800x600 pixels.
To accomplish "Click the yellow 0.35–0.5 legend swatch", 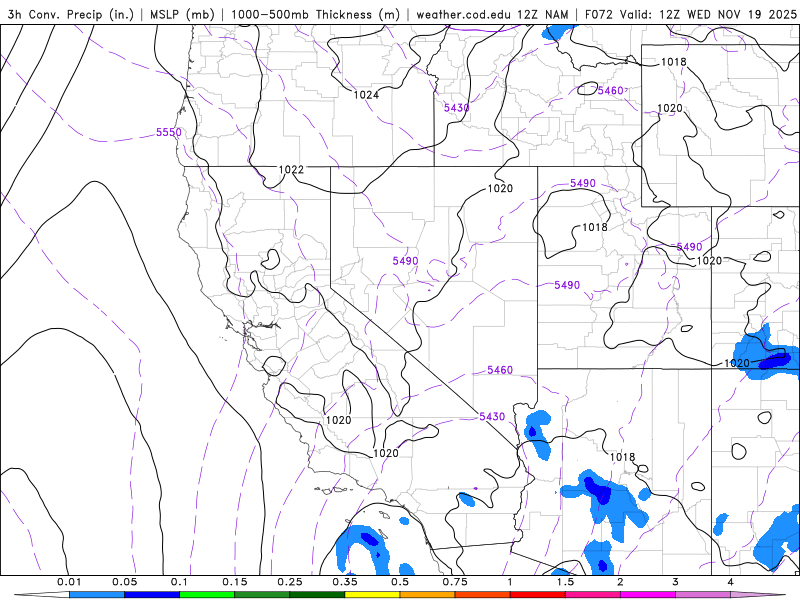I will pyautogui.click(x=372, y=595).
